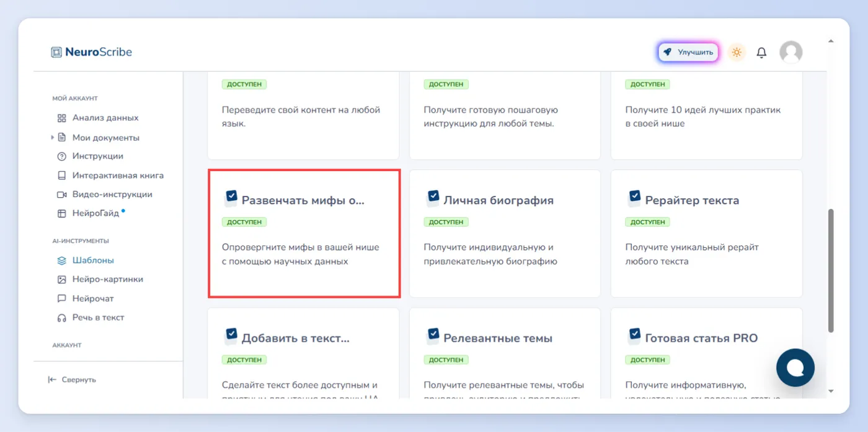Image resolution: width=868 pixels, height=432 pixels.
Task: Click the page vertical scrollbar thumb
Action: click(831, 270)
